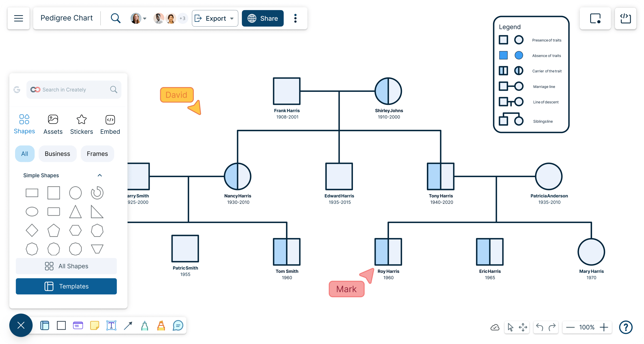The image size is (644, 344).
Task: Pick the square shape in Simple Shapes
Action: tap(54, 193)
